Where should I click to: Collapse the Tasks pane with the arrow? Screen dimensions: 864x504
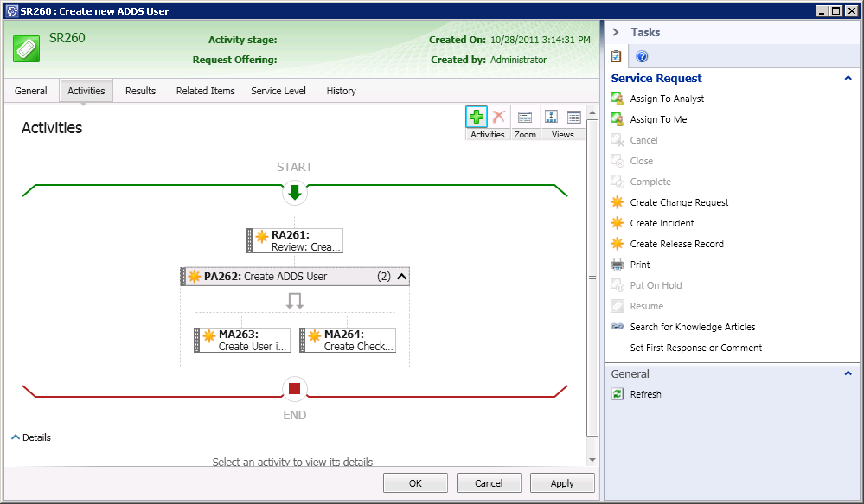[616, 32]
